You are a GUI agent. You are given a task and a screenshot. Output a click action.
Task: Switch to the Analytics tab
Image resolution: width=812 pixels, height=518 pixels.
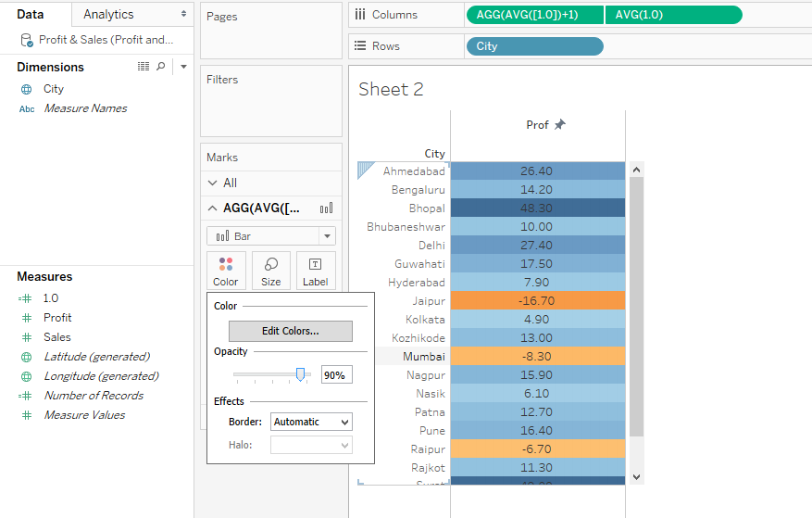tap(108, 14)
